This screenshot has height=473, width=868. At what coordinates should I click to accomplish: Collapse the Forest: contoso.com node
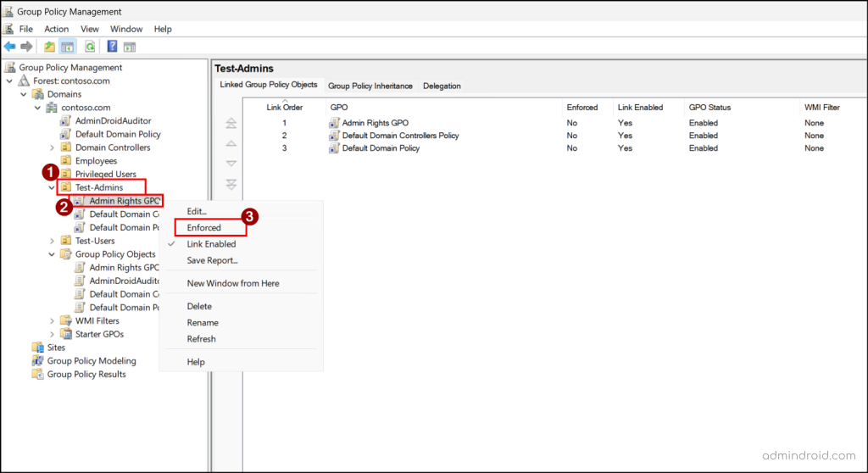(10, 81)
